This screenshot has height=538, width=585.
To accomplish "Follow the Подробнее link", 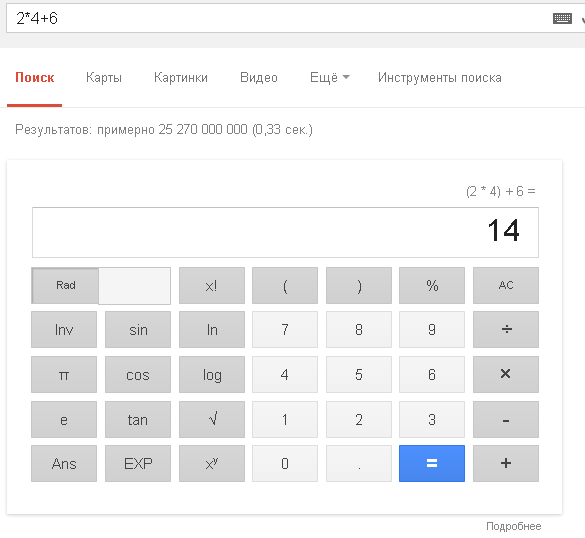I will coord(514,526).
